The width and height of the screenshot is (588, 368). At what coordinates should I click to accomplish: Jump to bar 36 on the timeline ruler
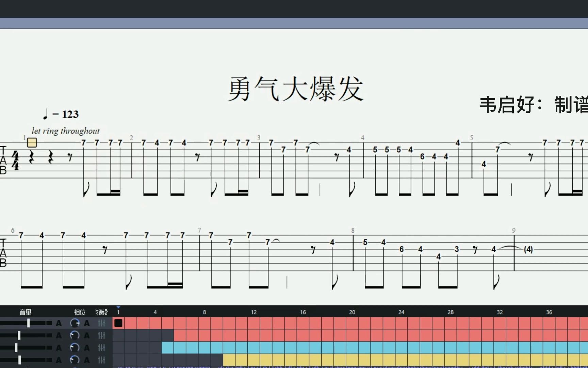549,312
